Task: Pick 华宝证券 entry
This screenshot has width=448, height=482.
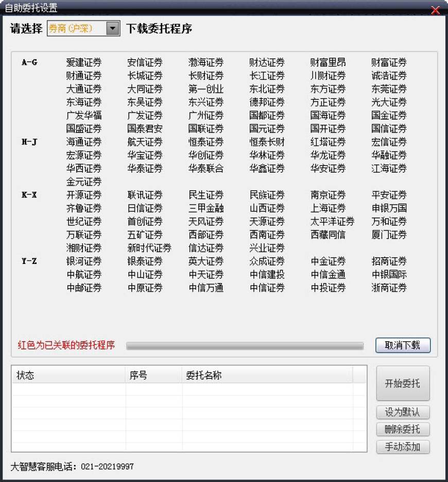Action: click(x=145, y=155)
